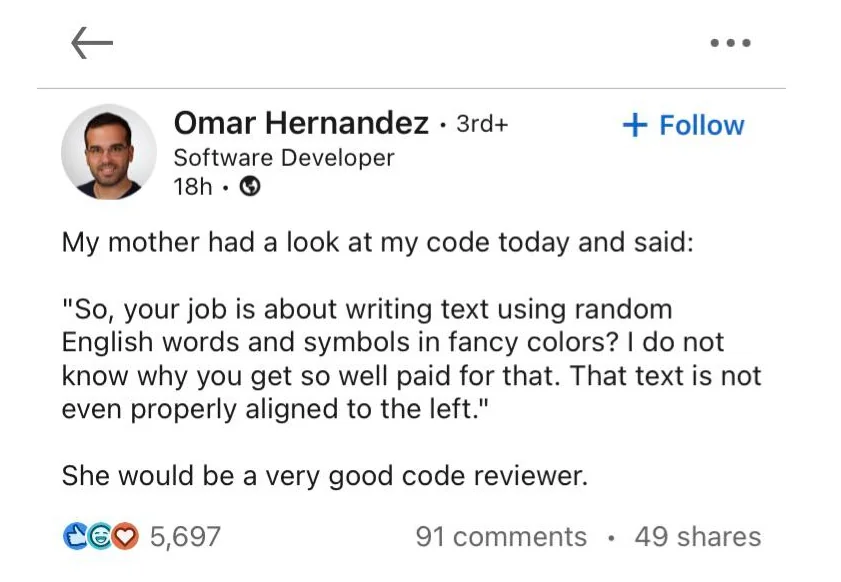Click the plus symbol beside Follow

pyautogui.click(x=635, y=126)
